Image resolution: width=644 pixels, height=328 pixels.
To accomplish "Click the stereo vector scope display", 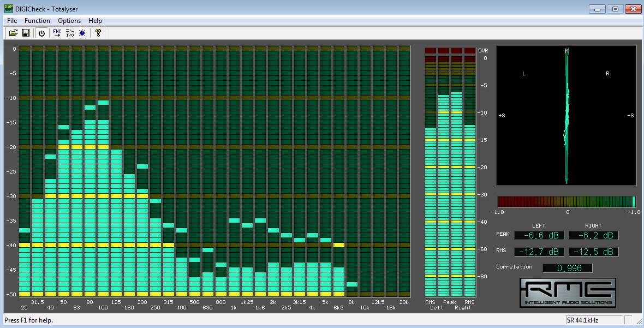I will (x=567, y=116).
